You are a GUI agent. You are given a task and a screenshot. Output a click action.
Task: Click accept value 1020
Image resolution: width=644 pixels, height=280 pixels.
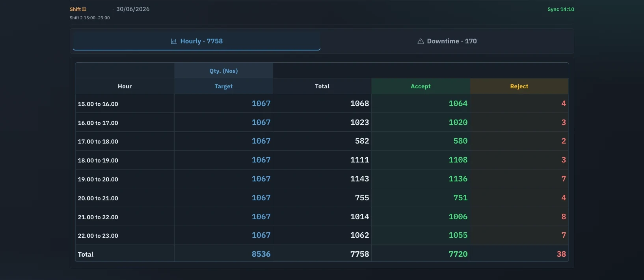(458, 122)
